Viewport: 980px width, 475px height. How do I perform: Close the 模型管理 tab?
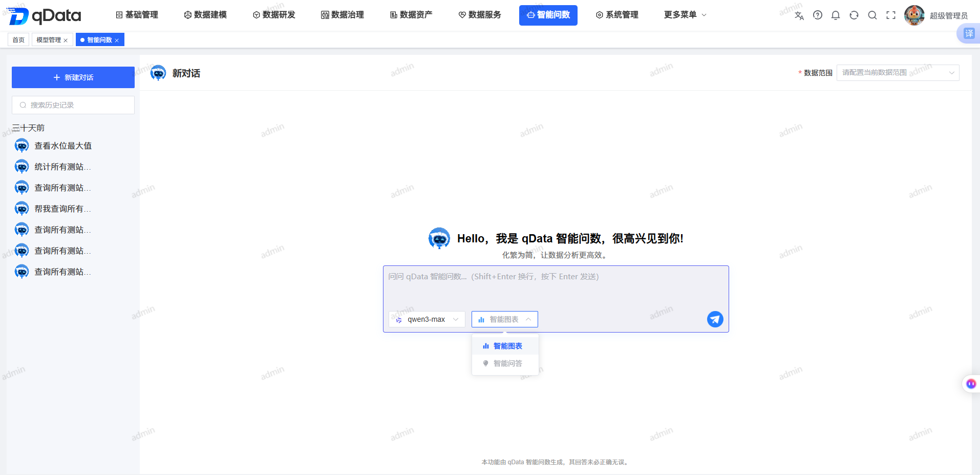tap(66, 40)
